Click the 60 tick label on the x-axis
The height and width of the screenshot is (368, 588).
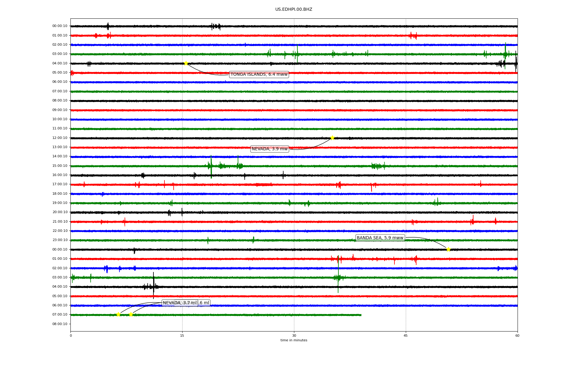(517, 335)
